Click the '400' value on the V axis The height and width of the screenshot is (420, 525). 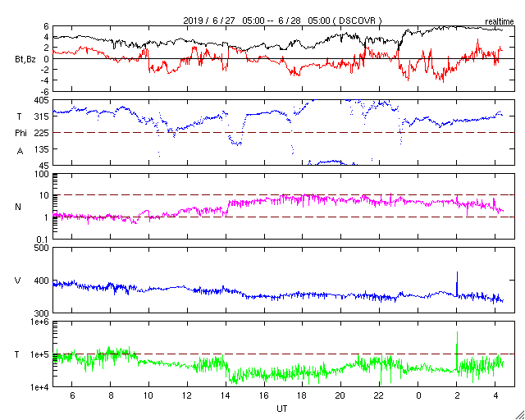[x=42, y=281]
